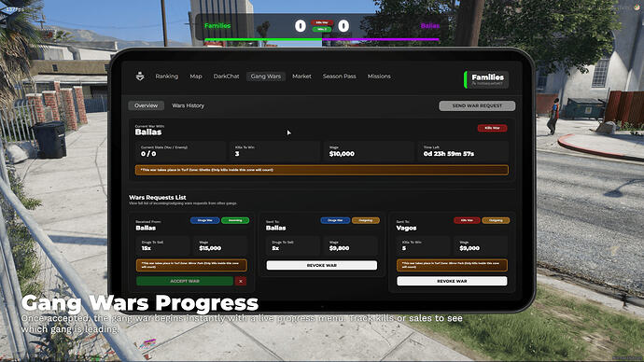This screenshot has width=644, height=362.
Task: Go to DarkChat
Action: pos(226,77)
